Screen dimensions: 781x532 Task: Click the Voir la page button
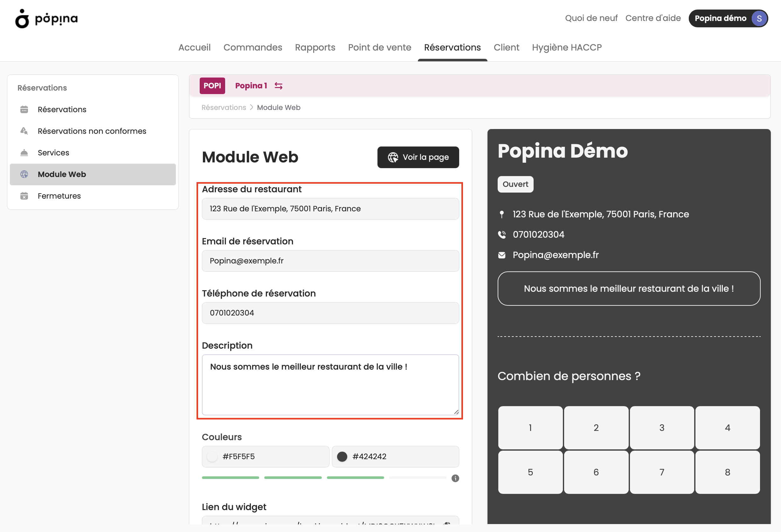(x=418, y=157)
